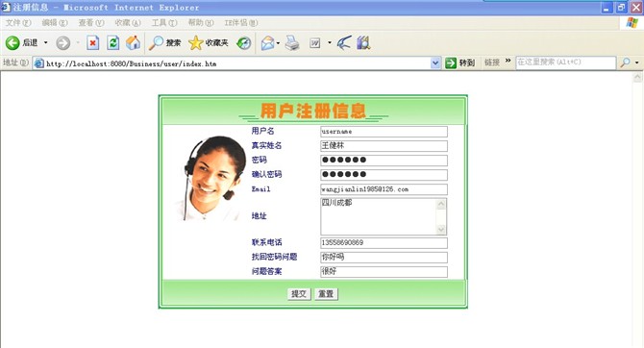Viewport: 644px width, 348px height.
Task: Click the Windows flag logo
Action: (632, 23)
